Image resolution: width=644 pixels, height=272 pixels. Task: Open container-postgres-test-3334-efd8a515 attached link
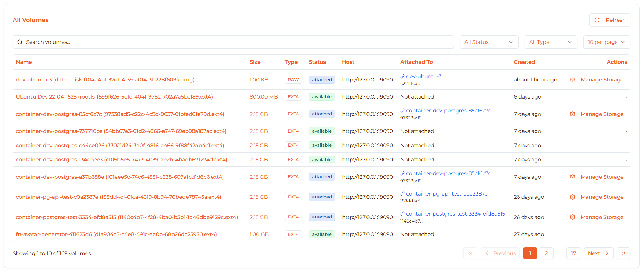pyautogui.click(x=455, y=214)
